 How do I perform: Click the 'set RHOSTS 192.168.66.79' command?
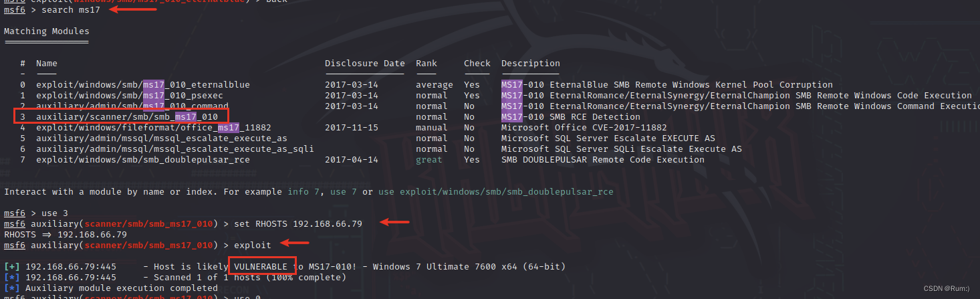pyautogui.click(x=298, y=224)
